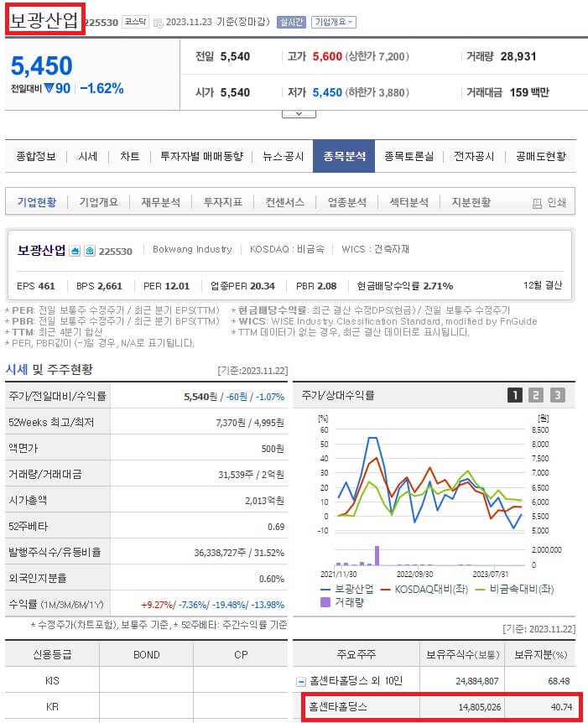Viewport: 588px width, 723px height.
Task: Click the PBR 2.08 value
Action: (326, 286)
